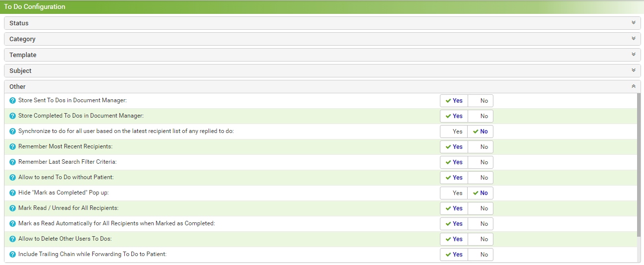Click help icon for Mark Read / Unread setting
This screenshot has height=265, width=644.
coord(13,208)
